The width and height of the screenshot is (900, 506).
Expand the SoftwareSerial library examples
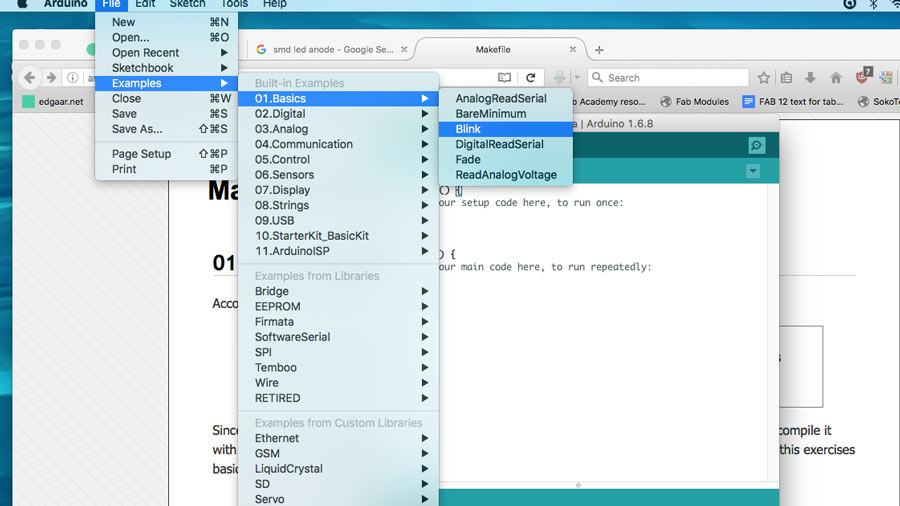point(339,337)
